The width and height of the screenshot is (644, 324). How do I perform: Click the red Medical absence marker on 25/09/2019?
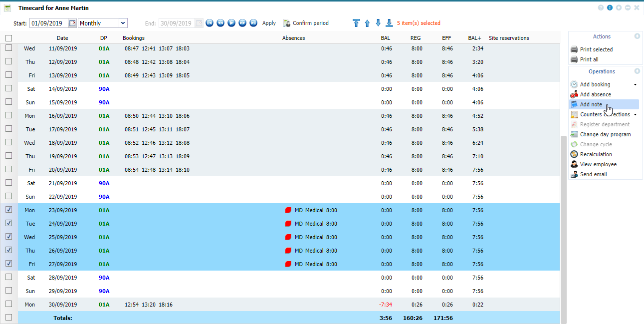[x=288, y=237]
